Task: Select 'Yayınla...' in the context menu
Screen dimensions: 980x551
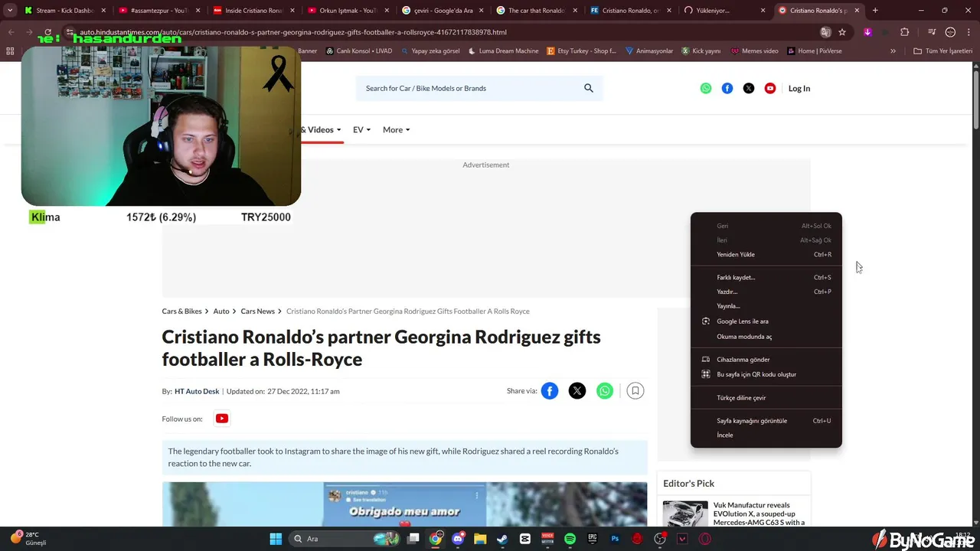Action: coord(766,306)
